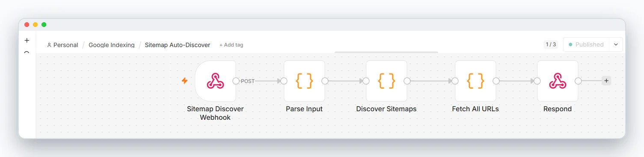Image resolution: width=644 pixels, height=157 pixels.
Task: Open the Parse Input code node
Action: (x=304, y=81)
